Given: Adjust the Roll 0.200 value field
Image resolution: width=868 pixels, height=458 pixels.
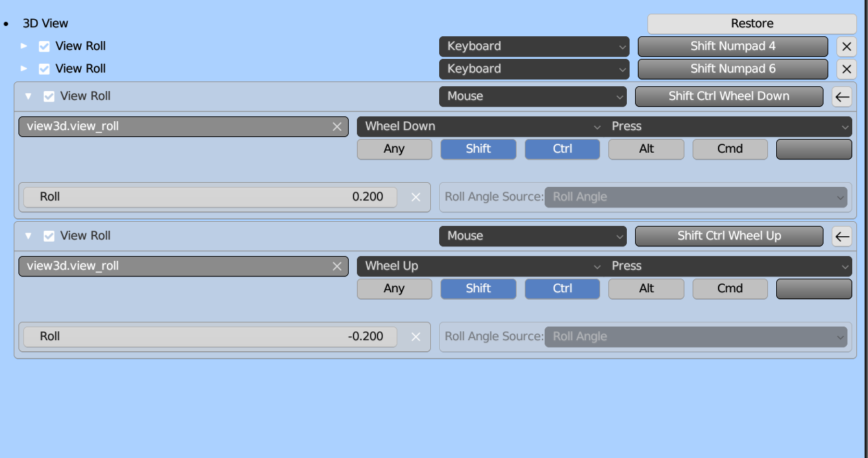Looking at the screenshot, I should tap(210, 197).
